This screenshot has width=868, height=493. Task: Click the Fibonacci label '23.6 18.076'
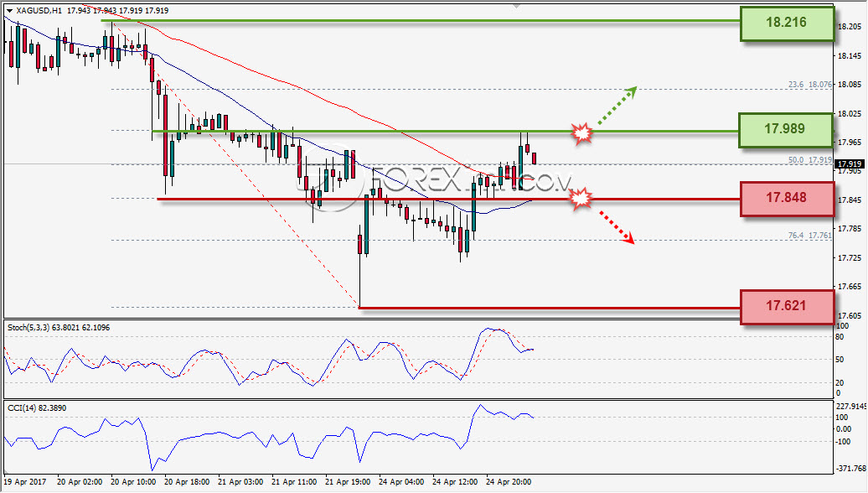click(x=810, y=84)
